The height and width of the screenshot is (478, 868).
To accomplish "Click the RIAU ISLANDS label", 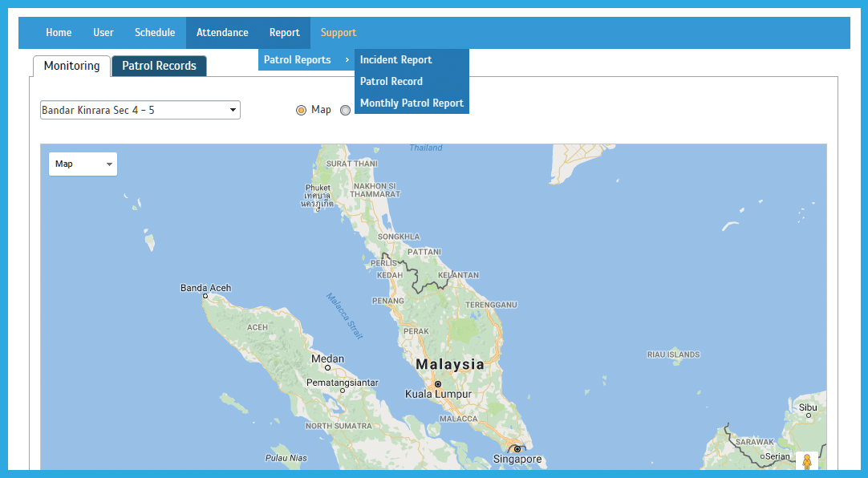I will tap(674, 354).
